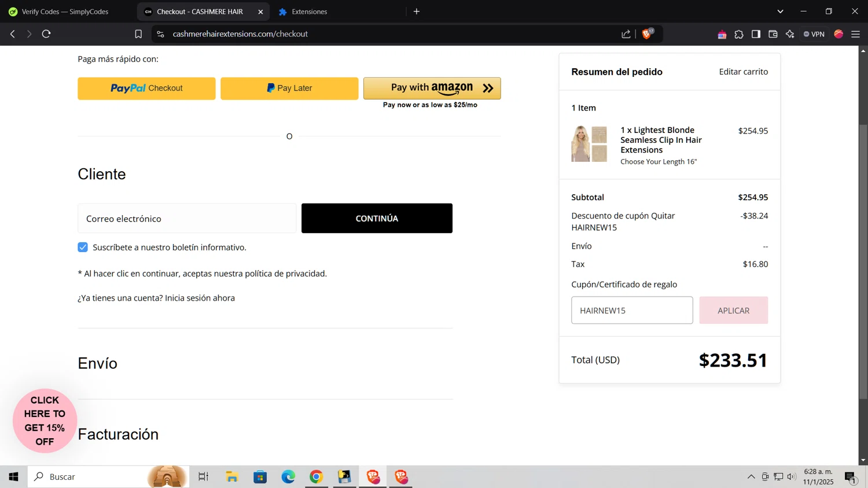Choose the PayPal Pay Later button
This screenshot has width=868, height=488.
coord(289,88)
